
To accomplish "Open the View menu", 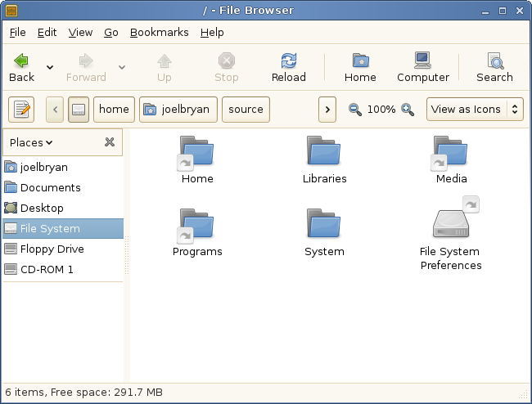I will (x=80, y=33).
